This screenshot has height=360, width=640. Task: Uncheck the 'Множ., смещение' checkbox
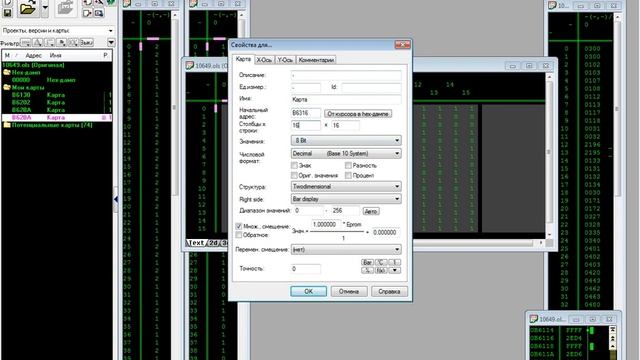tap(239, 226)
